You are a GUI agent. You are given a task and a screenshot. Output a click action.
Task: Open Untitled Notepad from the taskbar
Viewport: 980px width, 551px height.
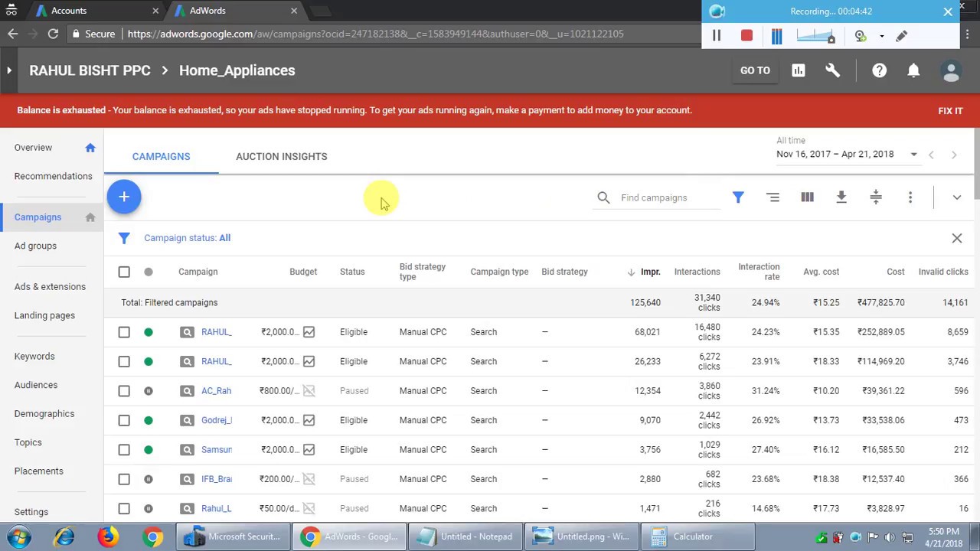tap(465, 536)
